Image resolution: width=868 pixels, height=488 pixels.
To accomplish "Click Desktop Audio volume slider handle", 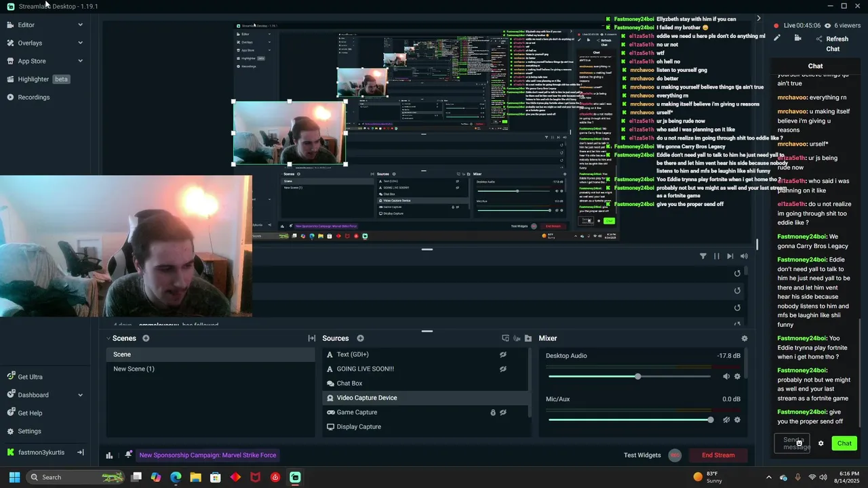I will point(637,376).
